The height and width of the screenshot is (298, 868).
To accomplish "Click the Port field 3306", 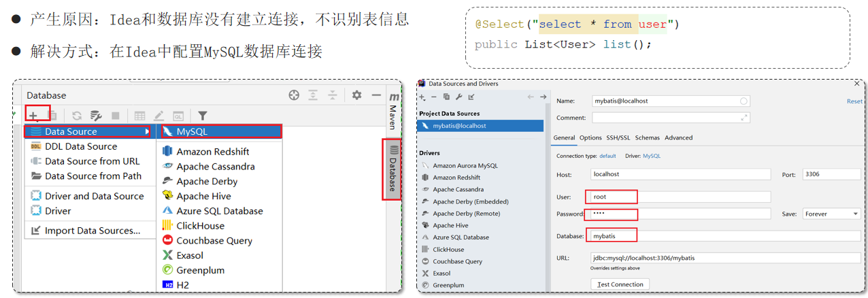I will 831,174.
